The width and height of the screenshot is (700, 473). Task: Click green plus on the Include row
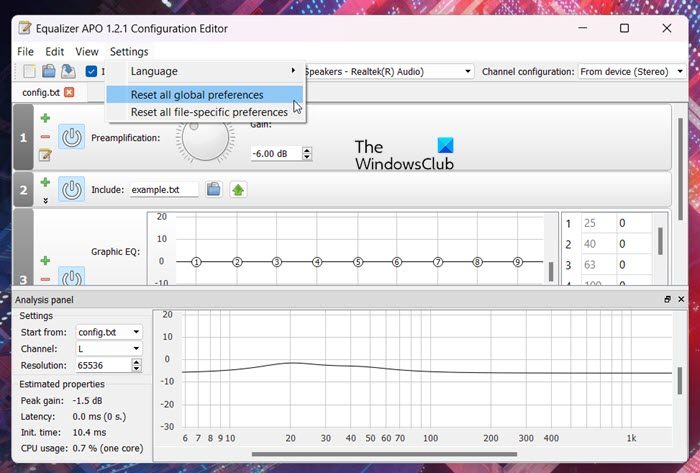(x=45, y=182)
